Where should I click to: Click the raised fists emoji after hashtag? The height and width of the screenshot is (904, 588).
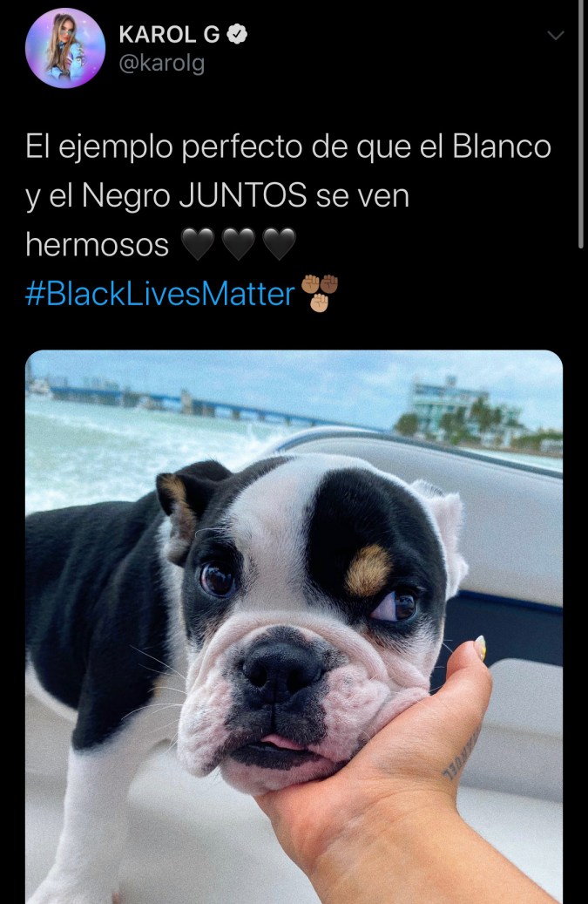coord(320,294)
